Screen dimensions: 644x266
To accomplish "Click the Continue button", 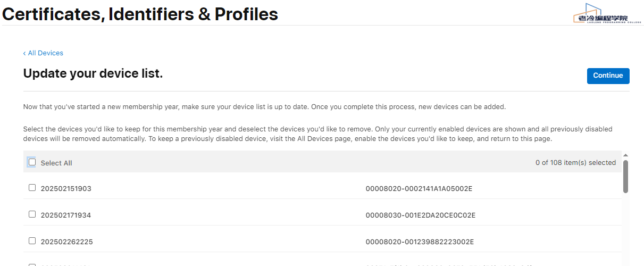I will pyautogui.click(x=608, y=76).
